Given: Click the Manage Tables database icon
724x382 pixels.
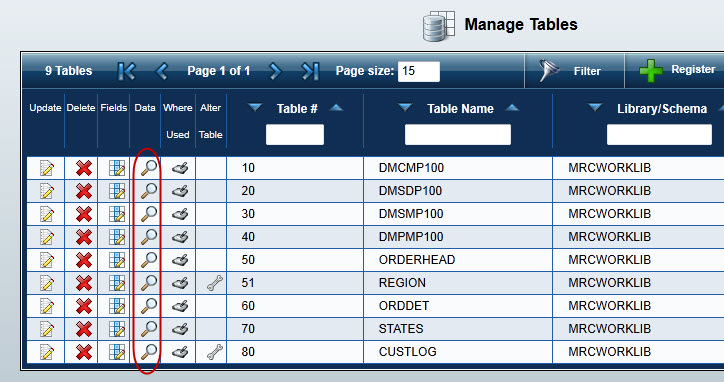Looking at the screenshot, I should click(439, 26).
